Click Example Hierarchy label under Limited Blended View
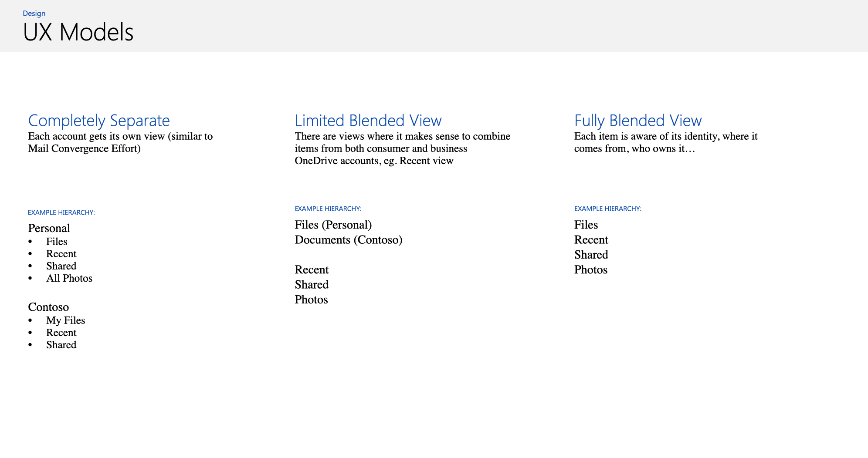 [x=328, y=209]
